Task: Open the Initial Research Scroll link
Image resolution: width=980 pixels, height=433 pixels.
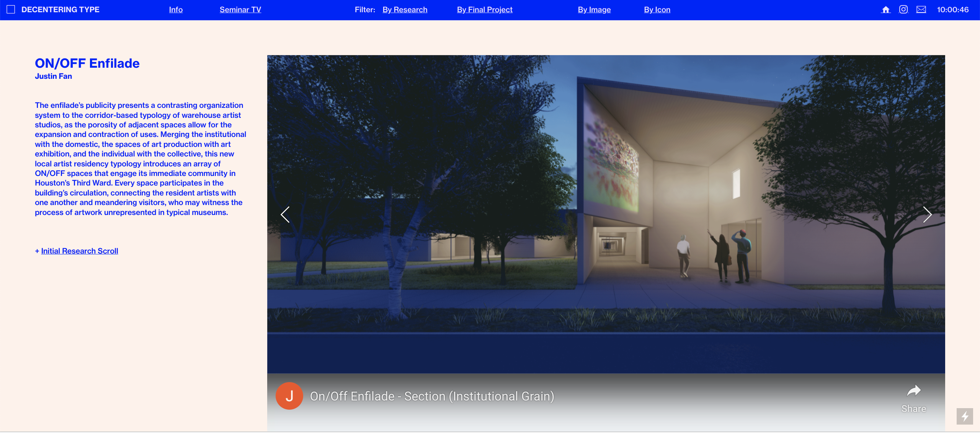Action: pos(80,251)
